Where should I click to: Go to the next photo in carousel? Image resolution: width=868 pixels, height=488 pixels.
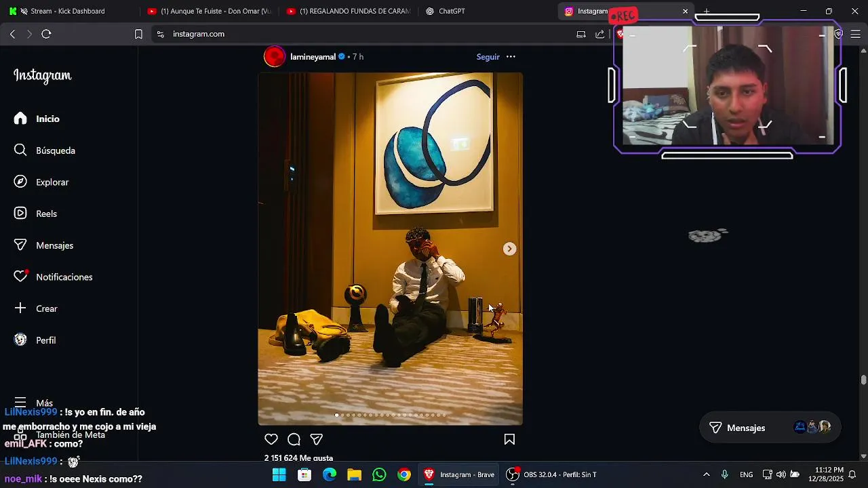509,249
